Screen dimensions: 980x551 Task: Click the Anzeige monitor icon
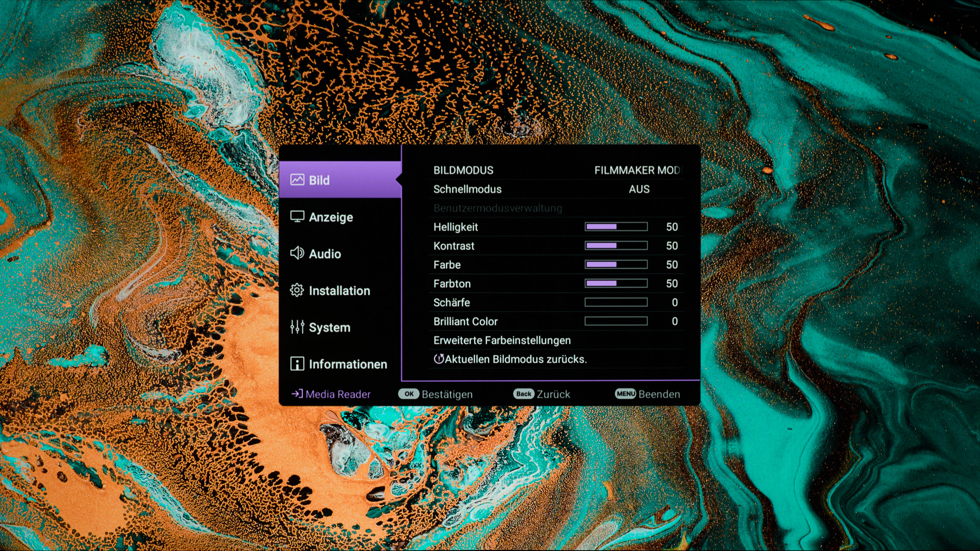pos(297,217)
